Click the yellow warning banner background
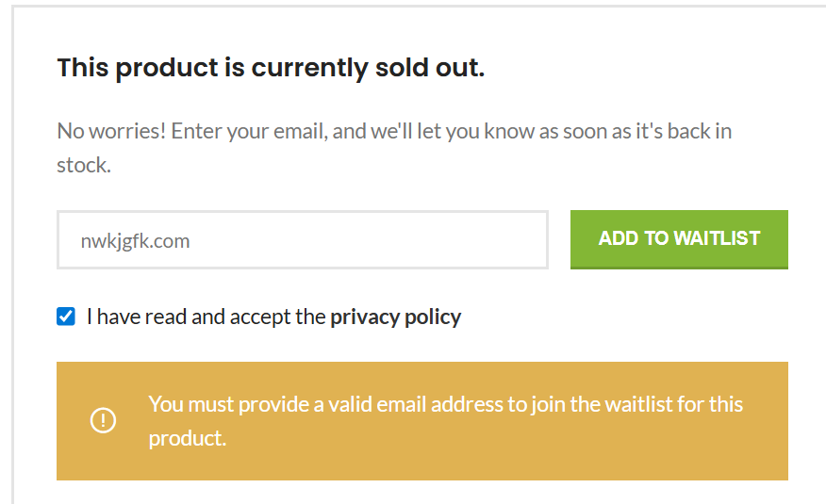The width and height of the screenshot is (826, 504). [x=421, y=421]
